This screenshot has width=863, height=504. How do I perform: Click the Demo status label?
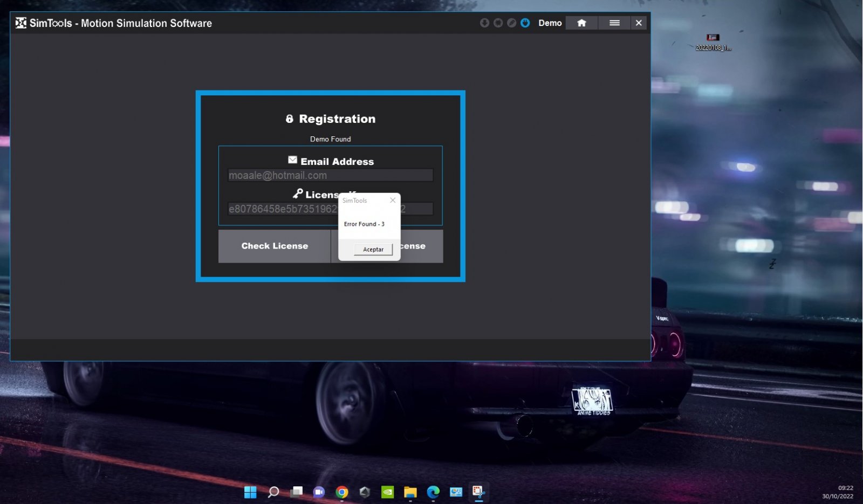pyautogui.click(x=550, y=23)
